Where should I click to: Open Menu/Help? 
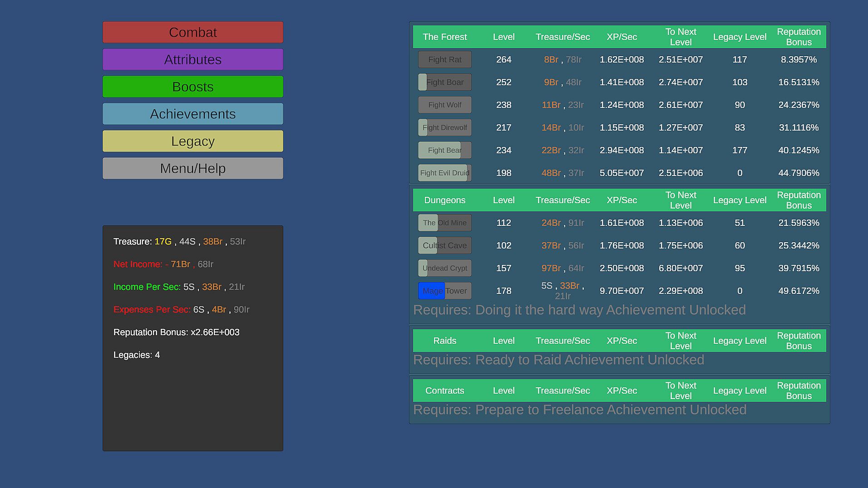point(192,168)
